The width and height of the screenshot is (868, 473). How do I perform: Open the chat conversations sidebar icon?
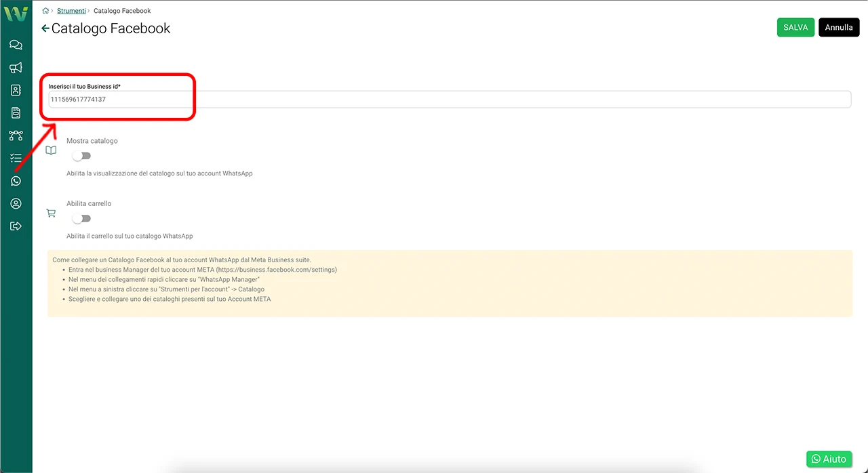coord(16,45)
